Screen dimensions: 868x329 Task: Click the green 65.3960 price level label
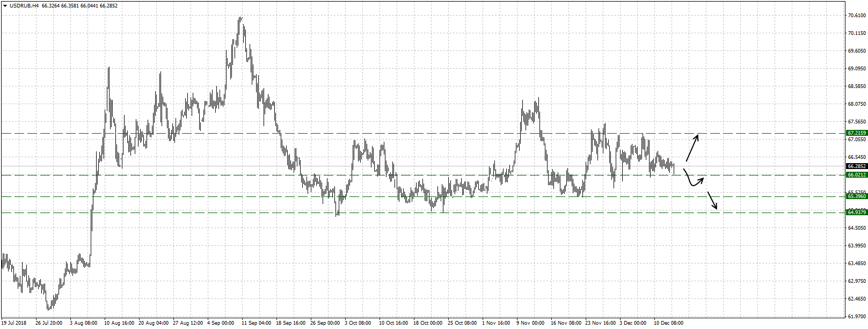coord(856,196)
